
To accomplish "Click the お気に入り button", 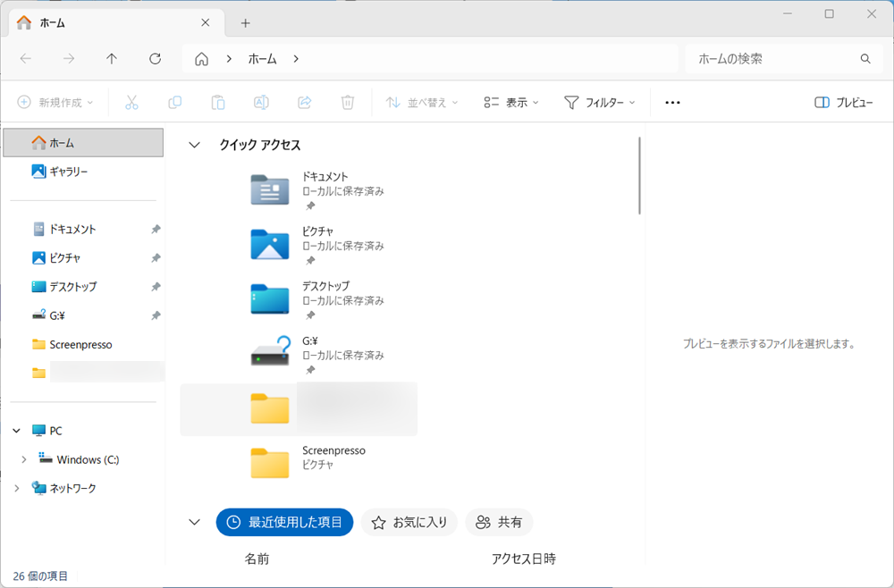I will coord(409,522).
